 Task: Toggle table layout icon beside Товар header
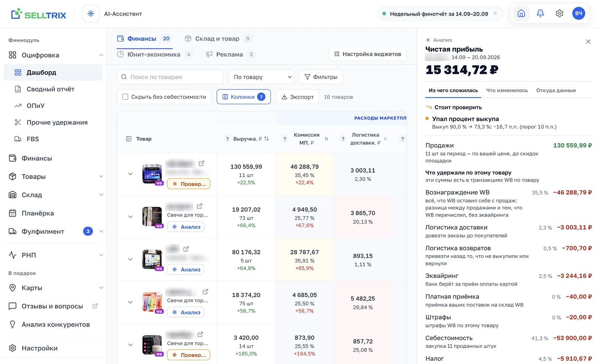coord(129,139)
